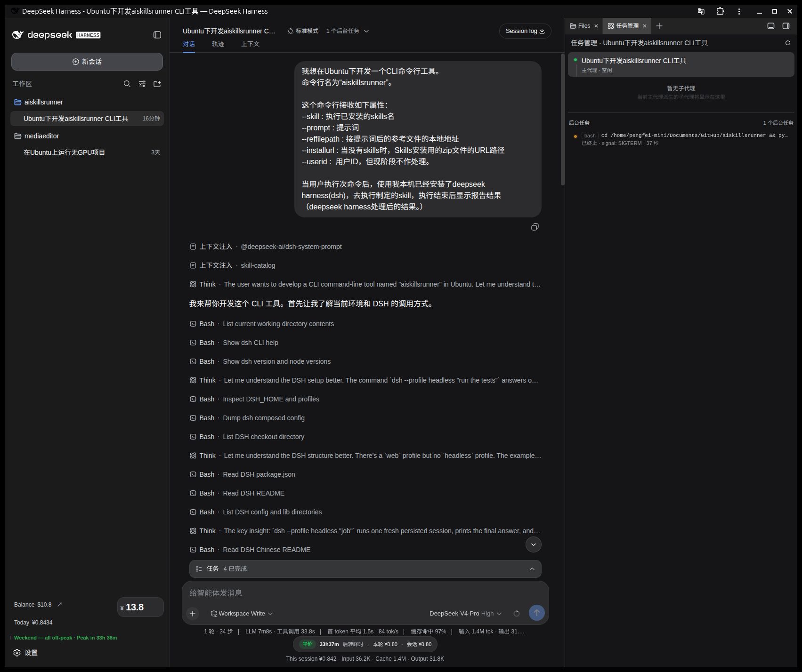This screenshot has width=802, height=672.
Task: Click the plus attachment button in composer
Action: click(x=193, y=613)
